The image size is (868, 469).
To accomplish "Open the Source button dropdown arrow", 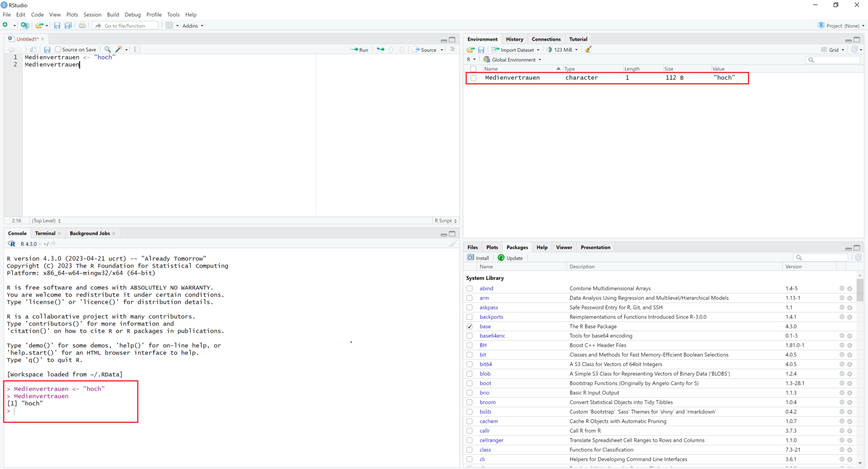I will pyautogui.click(x=441, y=50).
